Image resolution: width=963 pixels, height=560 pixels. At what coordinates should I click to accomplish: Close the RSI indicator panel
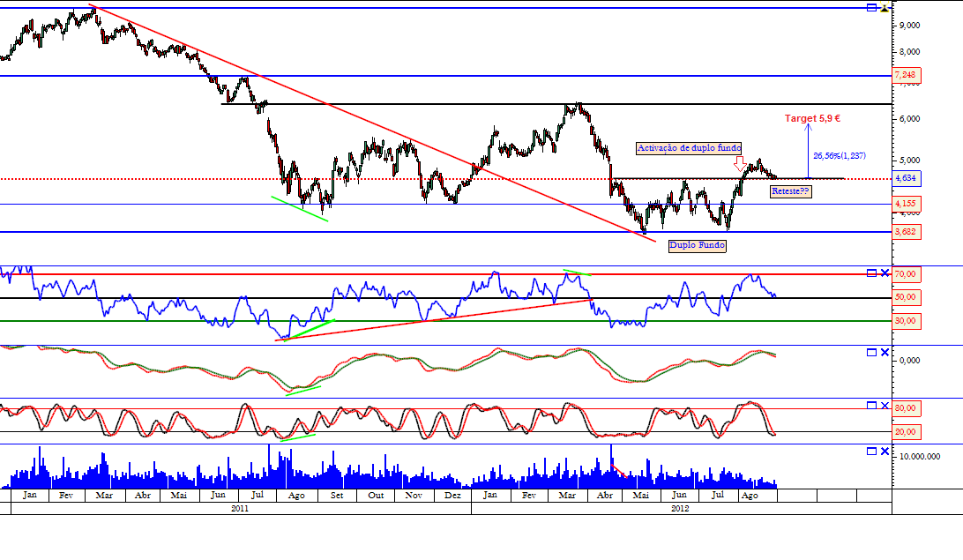(885, 273)
